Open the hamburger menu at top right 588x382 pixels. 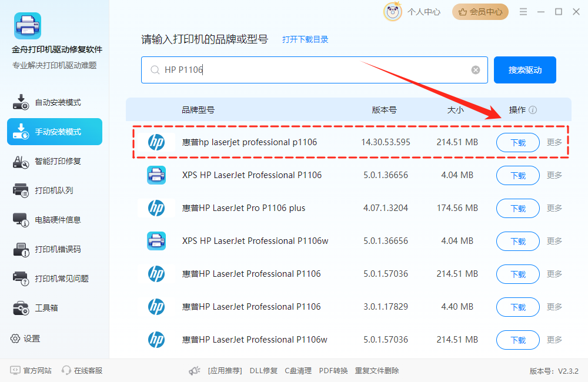click(523, 11)
